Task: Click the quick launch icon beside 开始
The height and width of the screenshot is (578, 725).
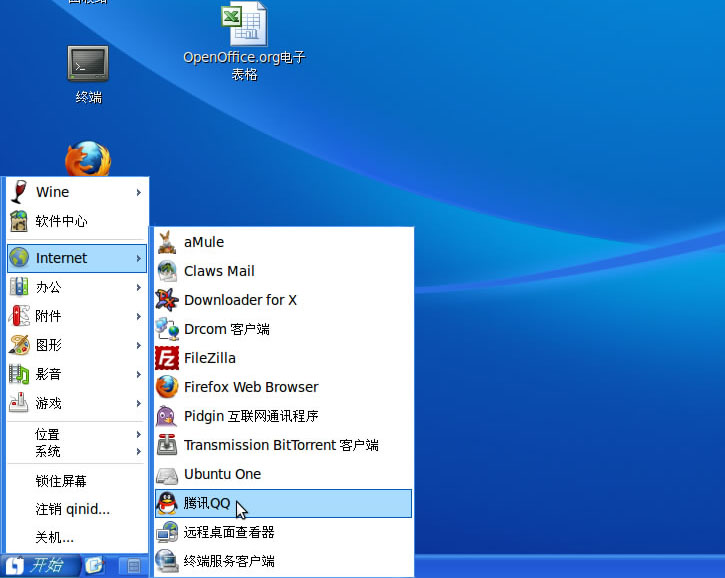Action: pyautogui.click(x=95, y=566)
